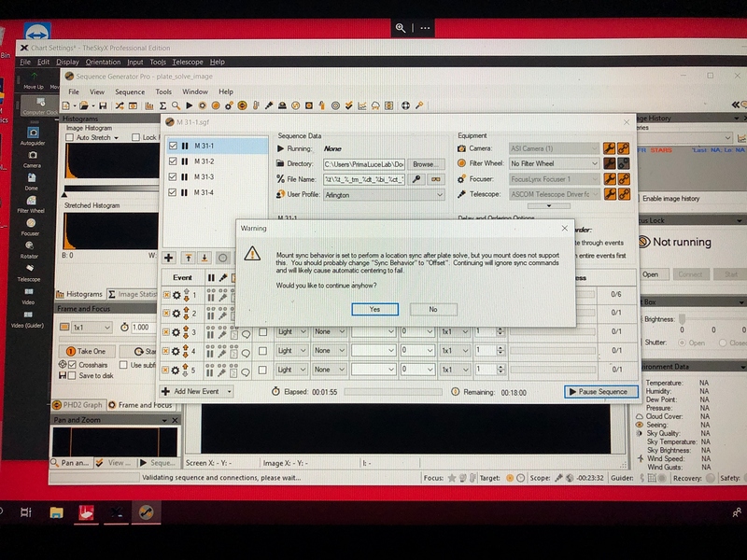This screenshot has width=747, height=560.
Task: Click the Open button under Not running
Action: coord(650,274)
